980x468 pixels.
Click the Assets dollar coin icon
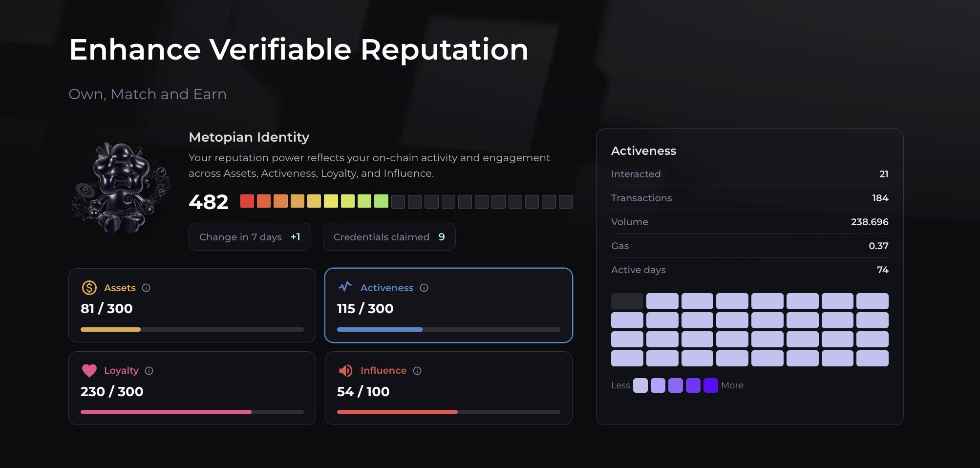[x=89, y=288]
